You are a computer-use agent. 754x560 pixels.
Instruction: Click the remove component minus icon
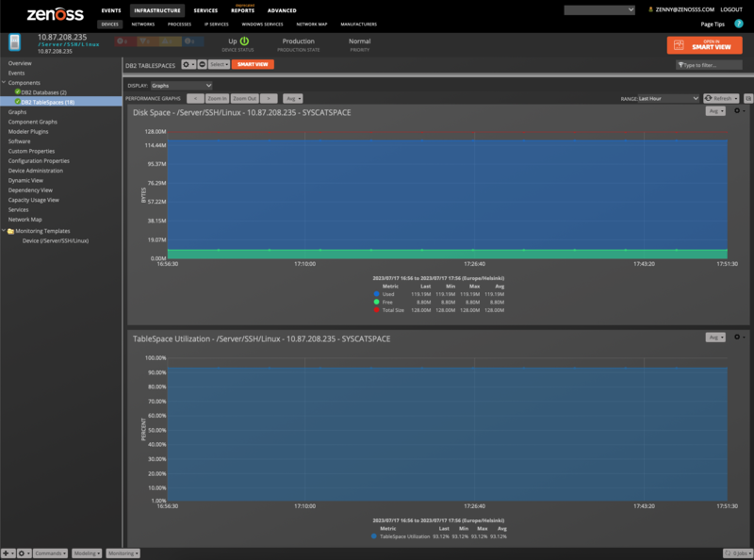click(202, 64)
